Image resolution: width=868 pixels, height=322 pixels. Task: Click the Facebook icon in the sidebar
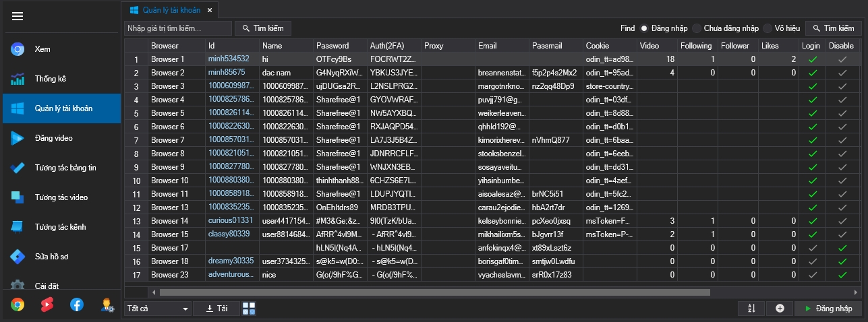click(77, 304)
